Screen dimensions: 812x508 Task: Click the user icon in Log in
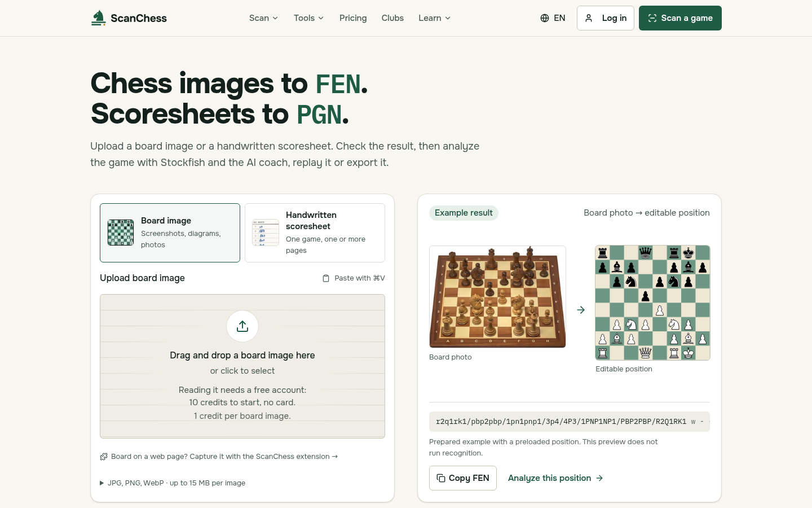pos(589,18)
